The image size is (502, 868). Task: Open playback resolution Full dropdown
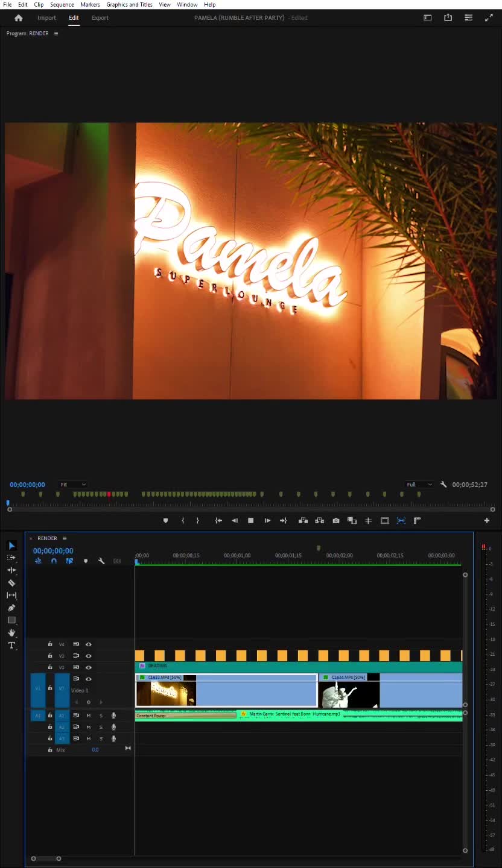(419, 485)
